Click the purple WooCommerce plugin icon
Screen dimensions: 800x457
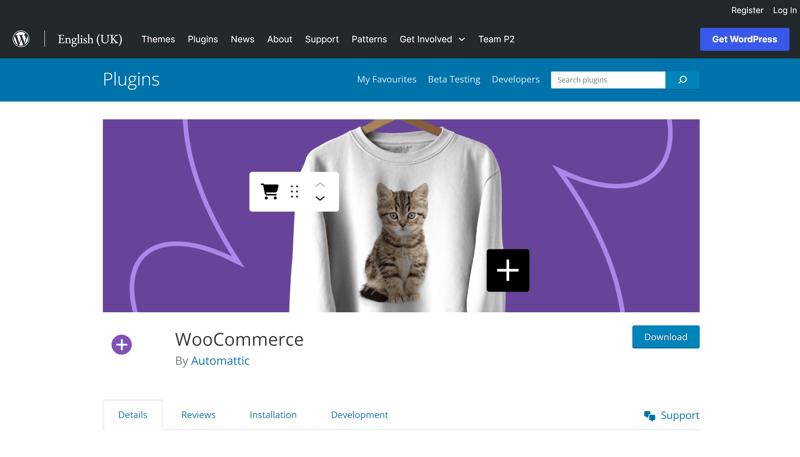122,345
